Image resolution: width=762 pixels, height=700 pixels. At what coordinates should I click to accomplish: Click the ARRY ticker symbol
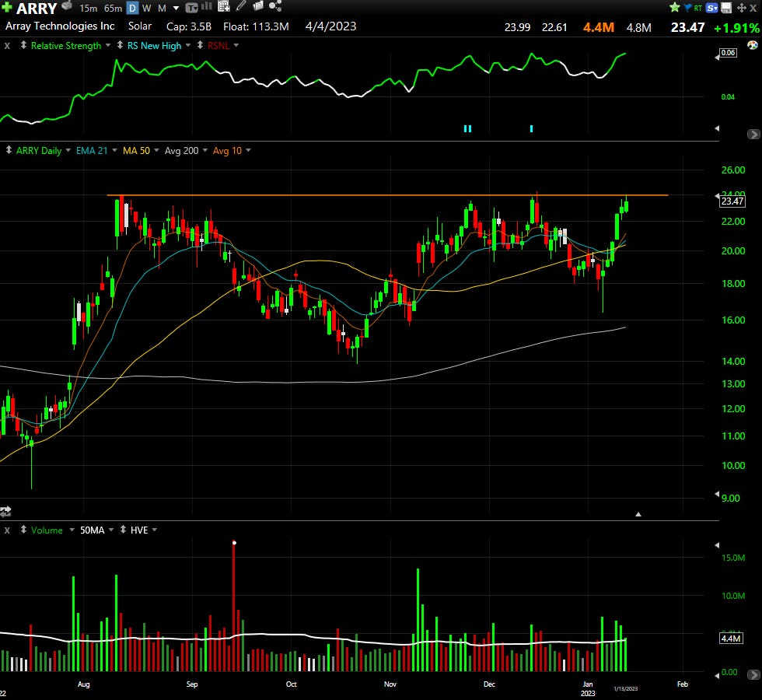(37, 9)
